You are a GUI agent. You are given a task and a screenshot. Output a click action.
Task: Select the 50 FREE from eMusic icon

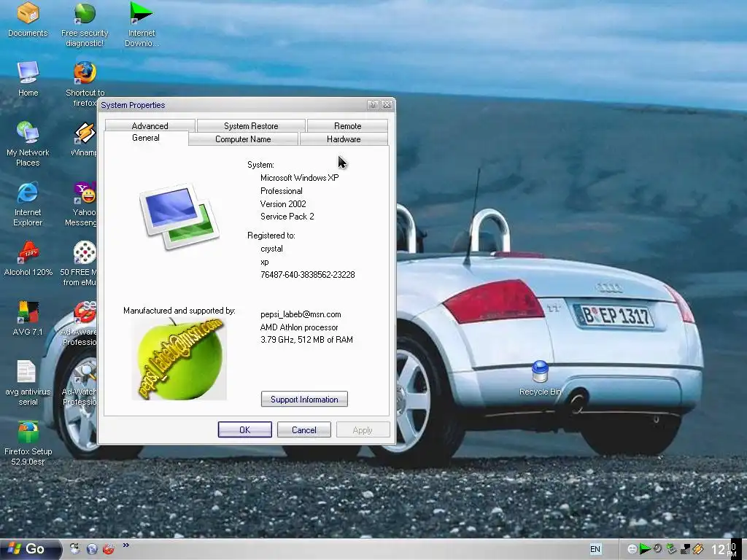click(x=80, y=263)
